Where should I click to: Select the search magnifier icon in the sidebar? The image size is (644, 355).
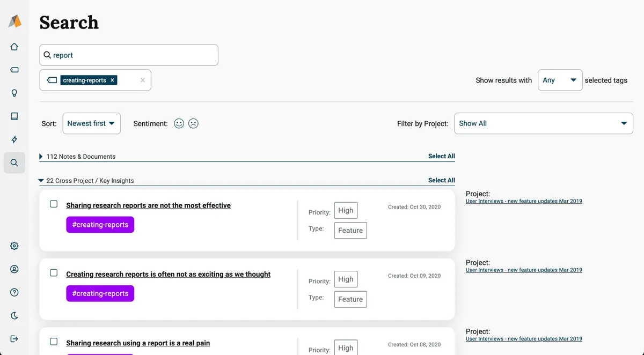coord(14,162)
